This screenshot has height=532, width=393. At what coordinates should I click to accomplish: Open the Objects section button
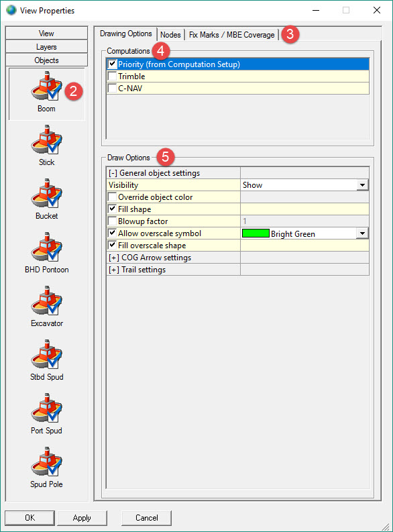point(46,60)
